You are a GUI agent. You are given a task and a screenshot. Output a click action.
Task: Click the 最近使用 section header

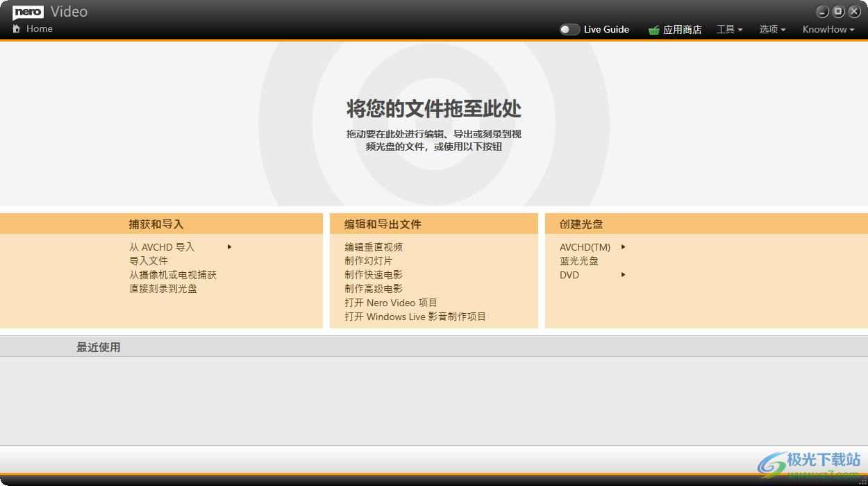[99, 347]
